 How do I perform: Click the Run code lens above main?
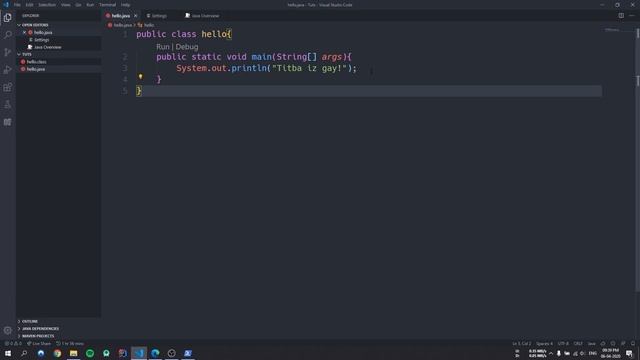pos(162,47)
